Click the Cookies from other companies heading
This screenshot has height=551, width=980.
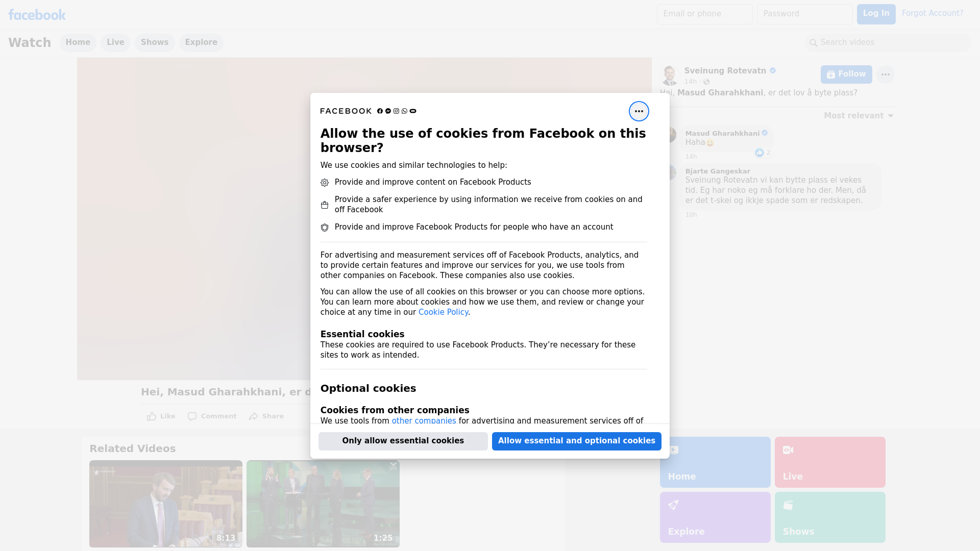pyautogui.click(x=395, y=410)
